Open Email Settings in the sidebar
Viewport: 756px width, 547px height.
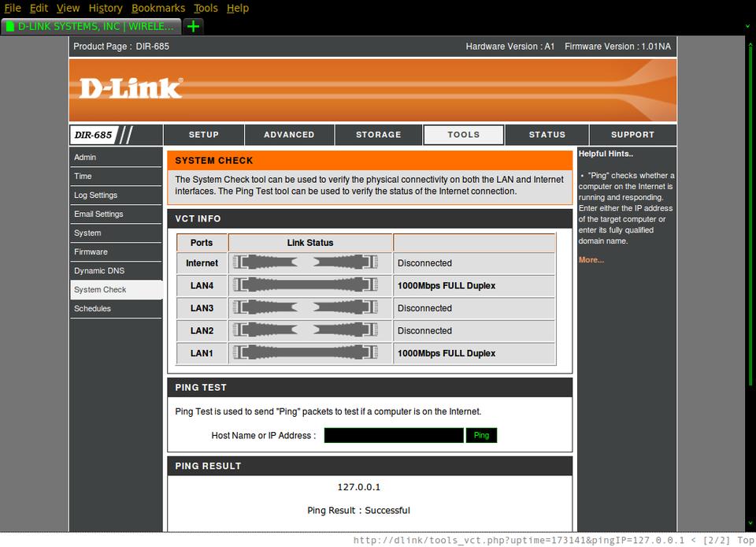pyautogui.click(x=116, y=214)
